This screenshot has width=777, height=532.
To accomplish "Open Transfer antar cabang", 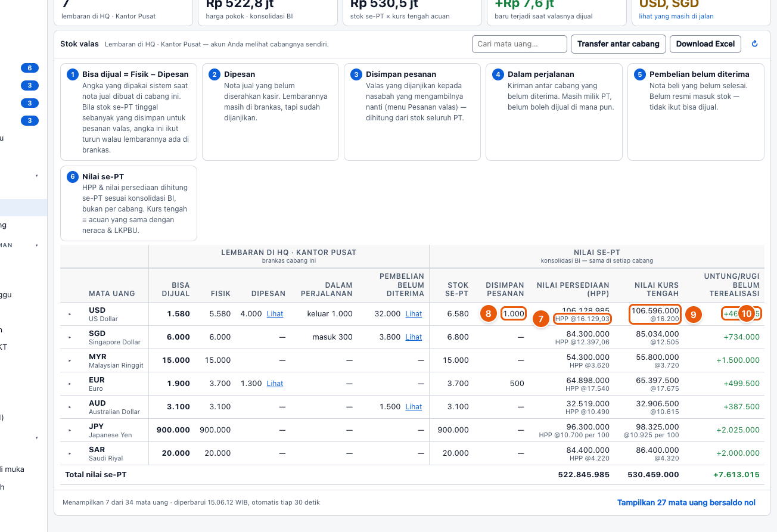I will tap(618, 44).
